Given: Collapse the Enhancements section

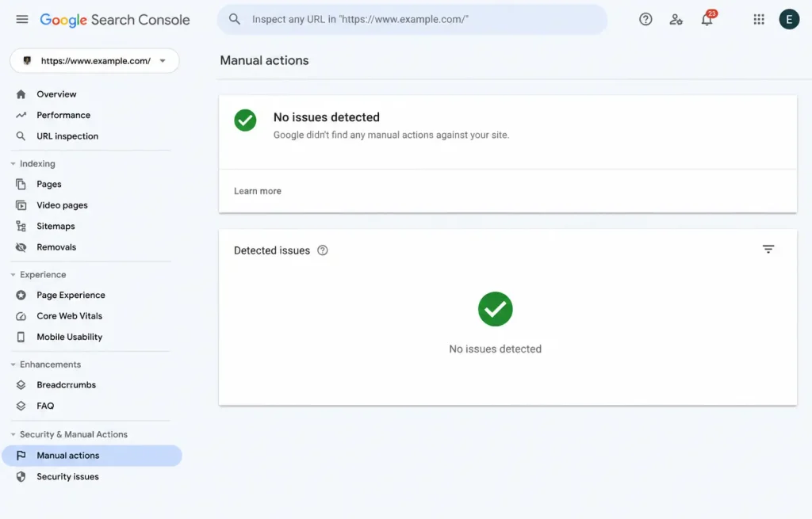Looking at the screenshot, I should coord(13,364).
